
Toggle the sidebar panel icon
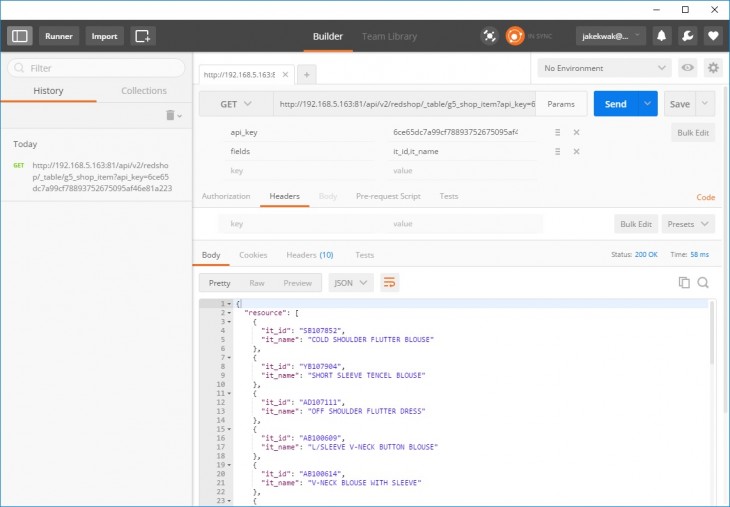click(20, 36)
